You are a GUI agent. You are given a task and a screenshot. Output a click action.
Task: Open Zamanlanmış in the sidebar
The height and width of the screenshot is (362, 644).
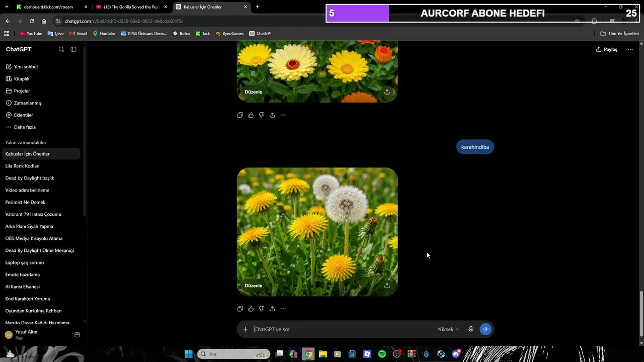click(x=40, y=103)
